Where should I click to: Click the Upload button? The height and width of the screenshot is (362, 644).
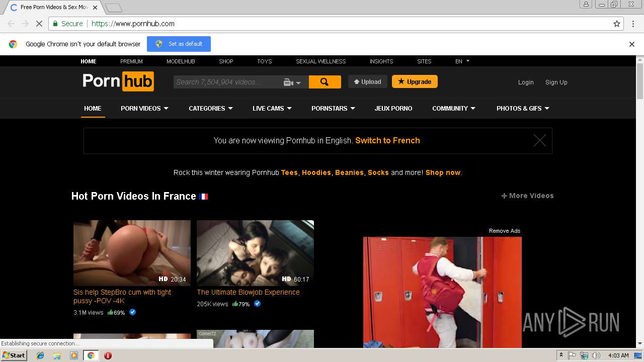pyautogui.click(x=368, y=81)
